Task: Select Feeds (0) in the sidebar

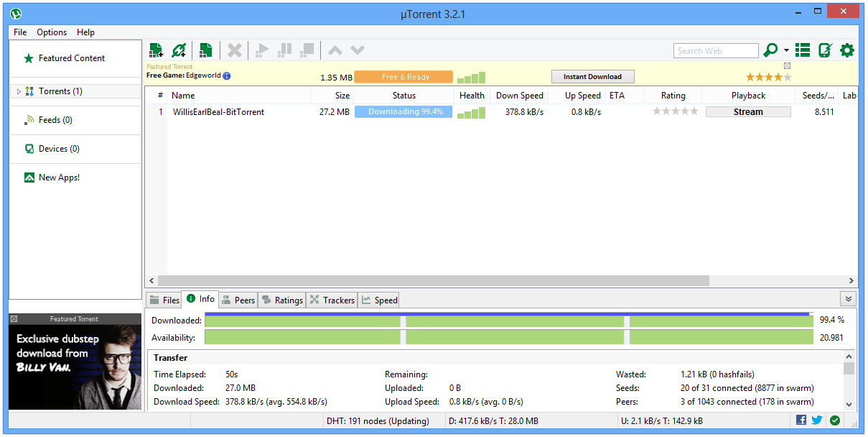Action: [x=55, y=120]
